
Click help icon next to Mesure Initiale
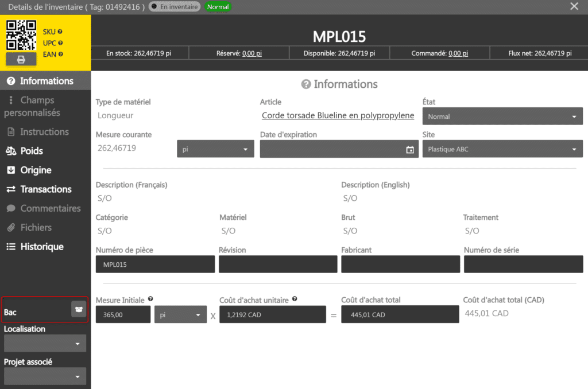(x=150, y=299)
